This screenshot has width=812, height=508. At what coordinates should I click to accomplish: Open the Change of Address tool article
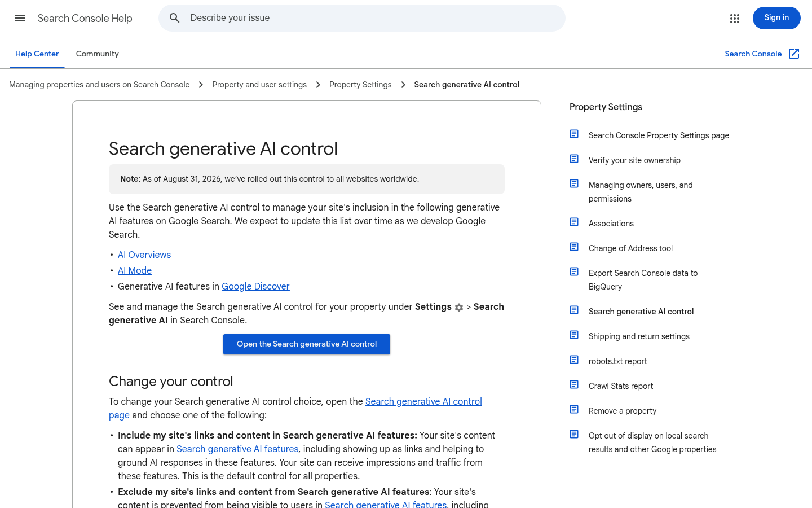tap(630, 248)
